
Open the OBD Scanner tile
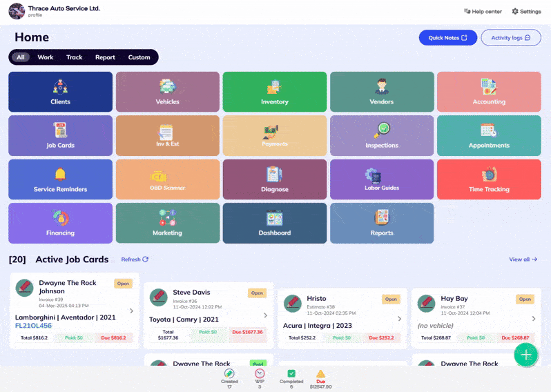coord(168,179)
